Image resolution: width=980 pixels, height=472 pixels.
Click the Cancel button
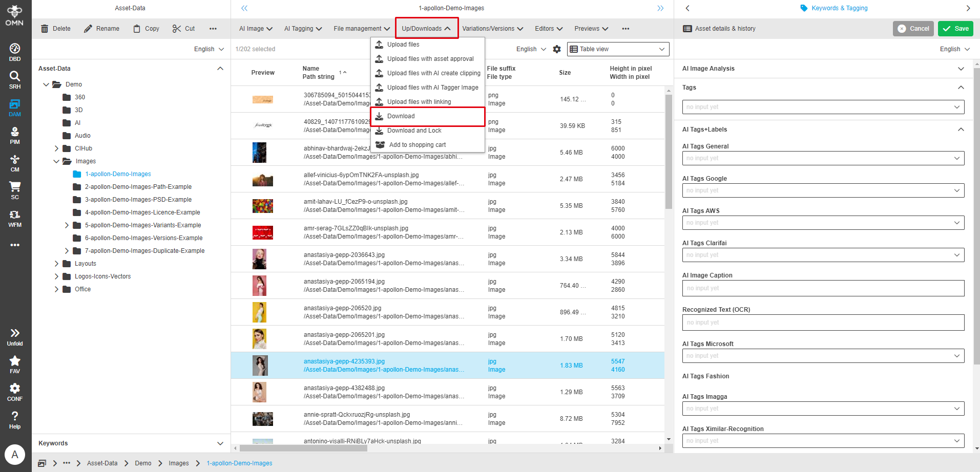913,29
